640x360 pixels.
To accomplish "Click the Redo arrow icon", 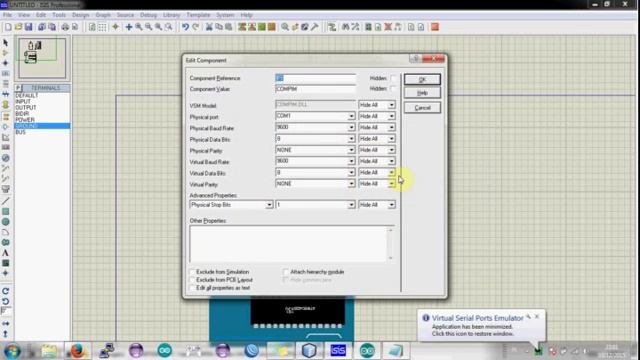I will click(195, 27).
